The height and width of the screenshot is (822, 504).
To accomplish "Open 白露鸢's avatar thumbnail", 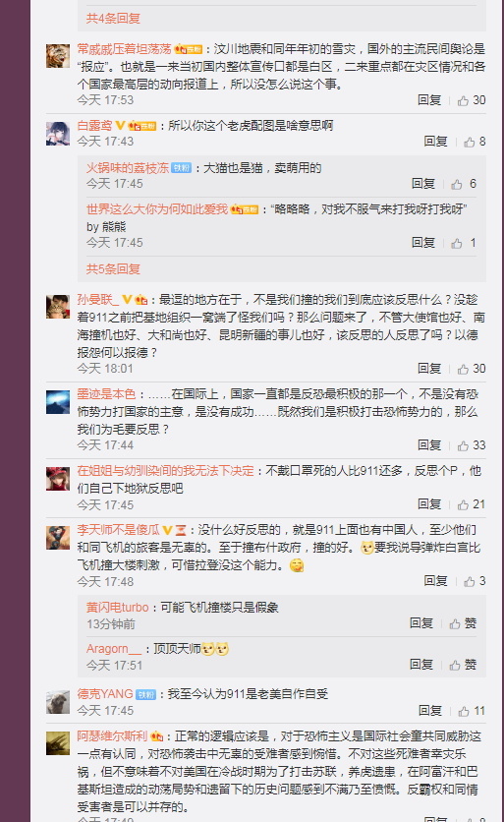I will pos(58,133).
